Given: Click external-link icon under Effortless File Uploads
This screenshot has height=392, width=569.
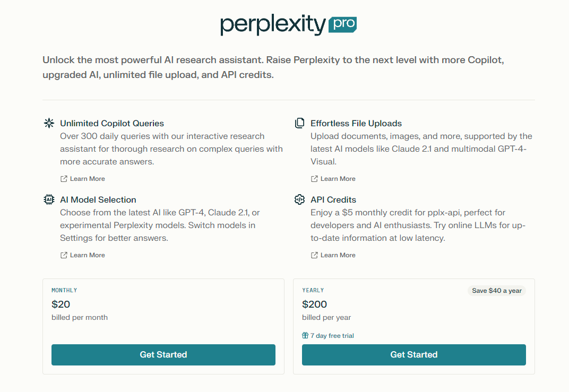Looking at the screenshot, I should pyautogui.click(x=314, y=179).
